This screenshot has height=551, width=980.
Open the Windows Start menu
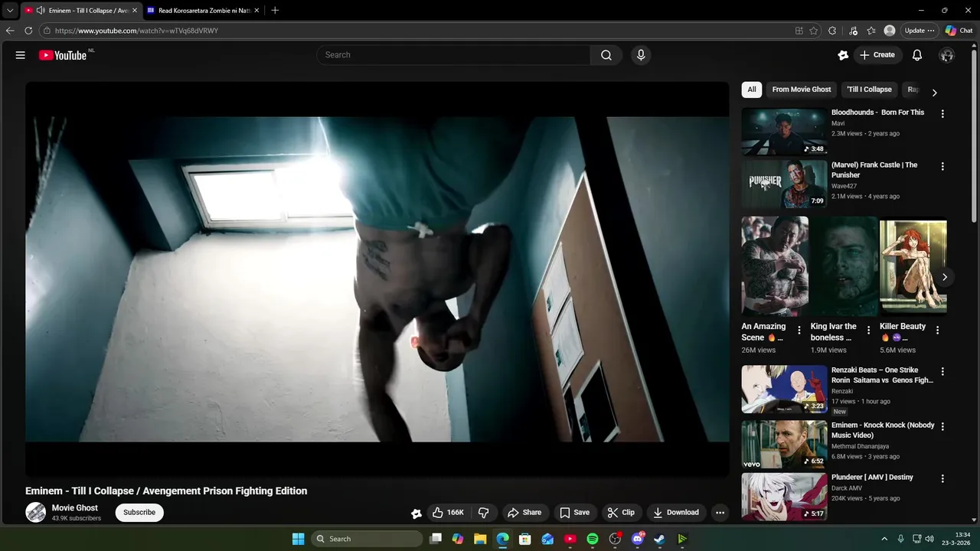[x=299, y=539]
